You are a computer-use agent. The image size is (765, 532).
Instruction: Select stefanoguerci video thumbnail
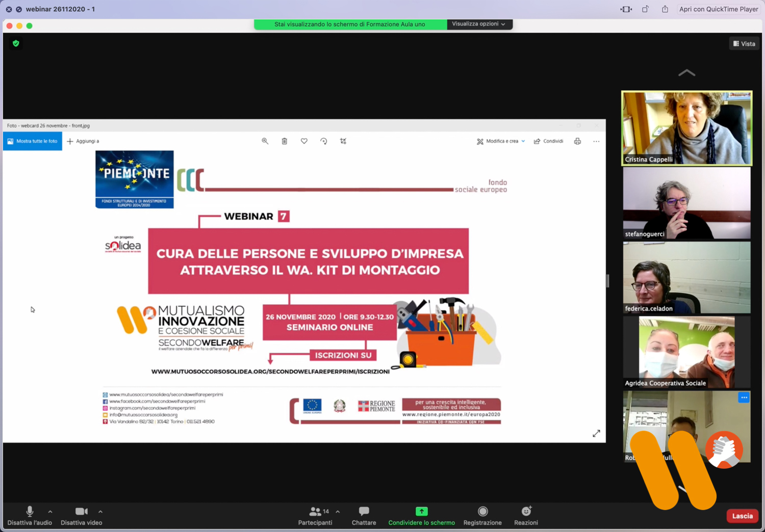(x=686, y=203)
